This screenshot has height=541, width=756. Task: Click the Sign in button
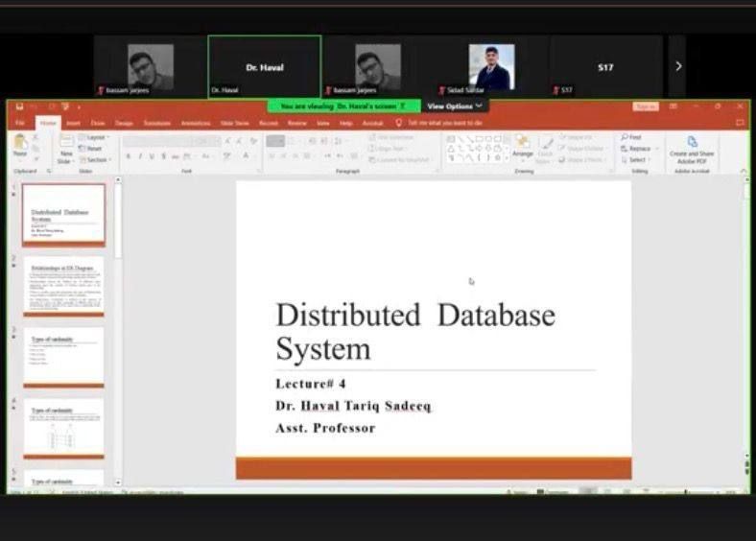[645, 106]
